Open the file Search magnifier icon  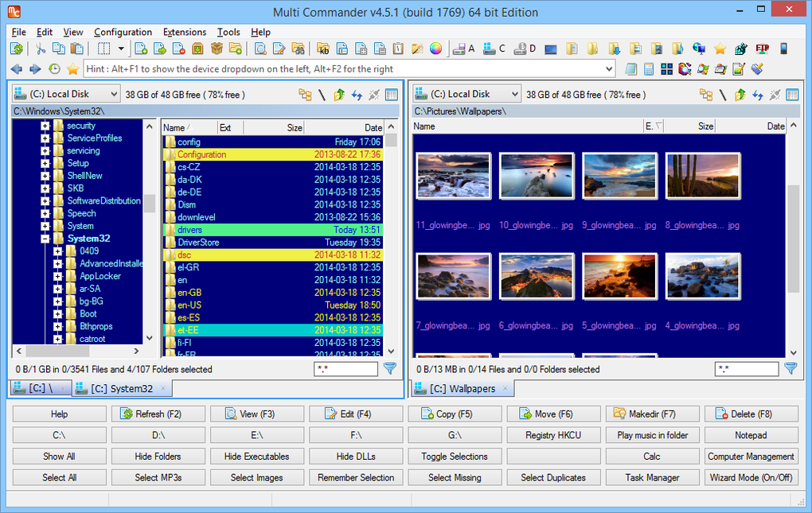pyautogui.click(x=260, y=49)
